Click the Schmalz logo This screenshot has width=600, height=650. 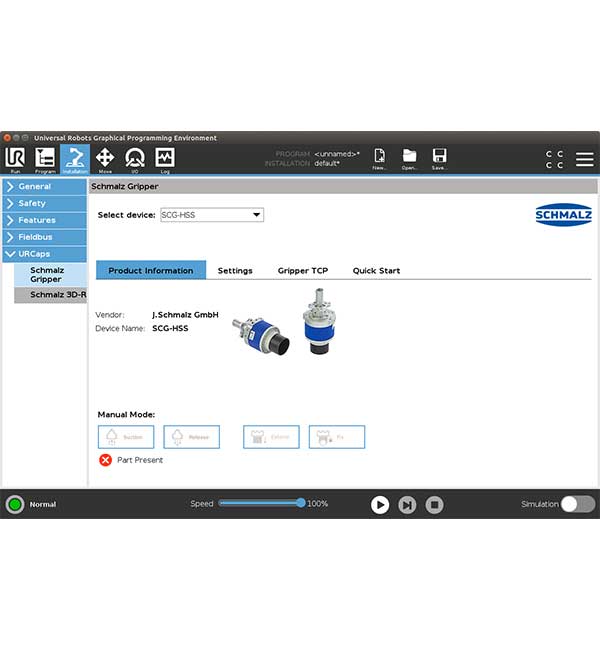564,215
